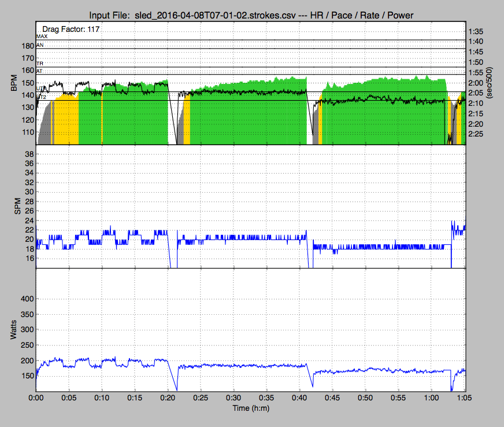Image resolution: width=504 pixels, height=427 pixels.
Task: Select the TR heart rate zone label
Action: [x=39, y=63]
